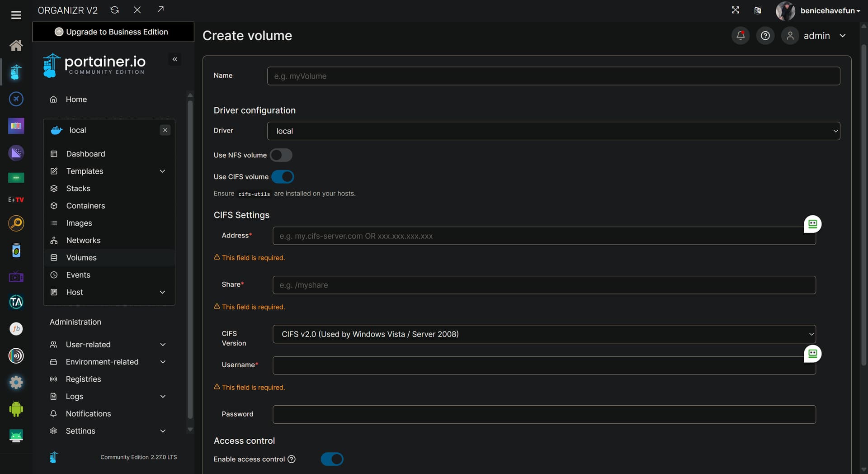The image size is (868, 474).
Task: Open the Stacks sidebar item
Action: [78, 189]
